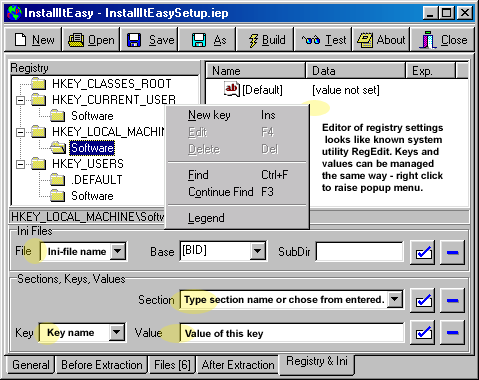Confirm Section entry with its checkmark button
This screenshot has width=479, height=380.
(422, 300)
